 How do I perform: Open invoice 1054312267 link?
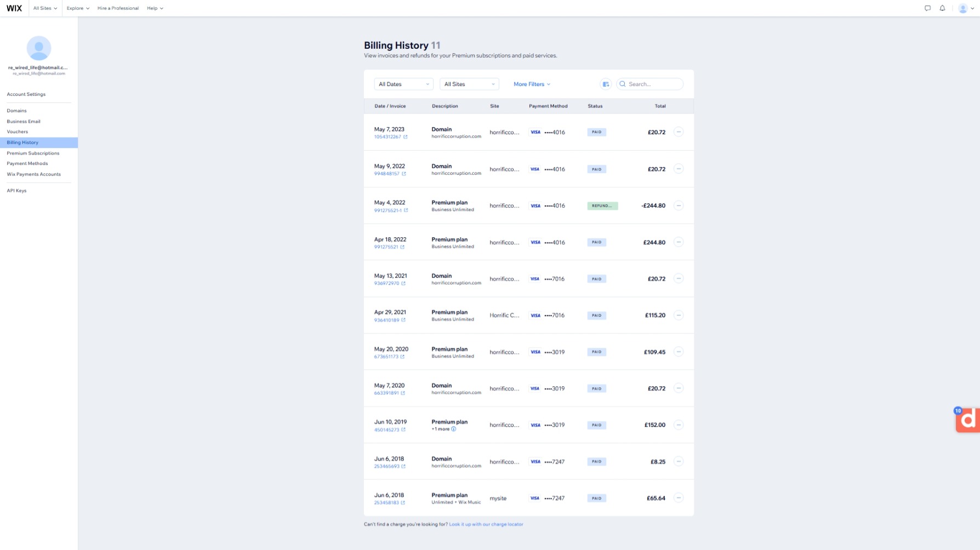pos(388,137)
